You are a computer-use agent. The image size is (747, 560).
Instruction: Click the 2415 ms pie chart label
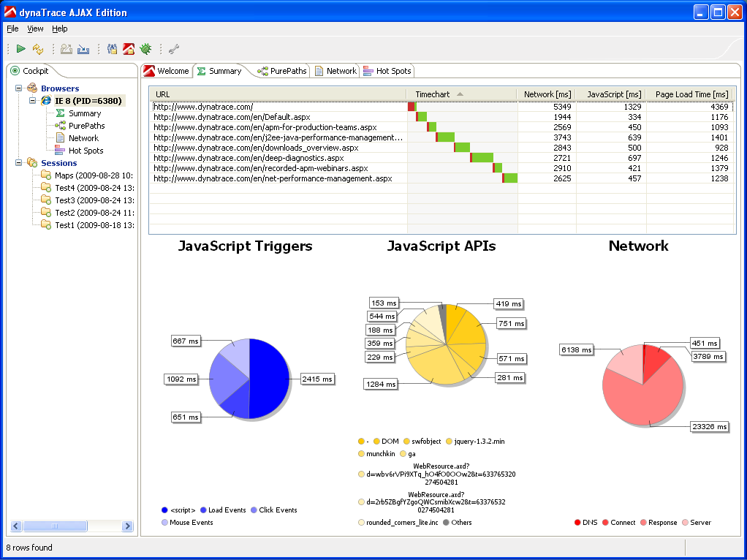coord(318,379)
